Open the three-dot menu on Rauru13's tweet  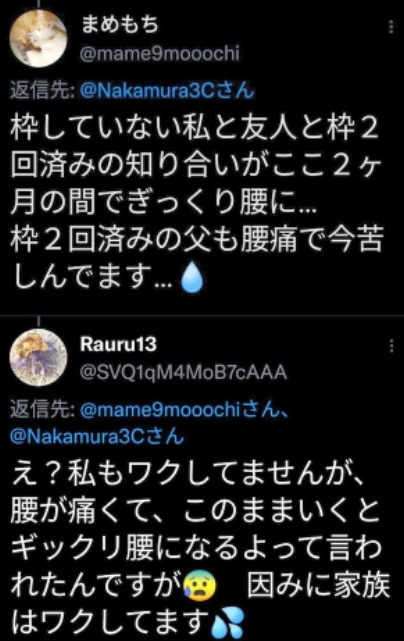click(x=391, y=346)
